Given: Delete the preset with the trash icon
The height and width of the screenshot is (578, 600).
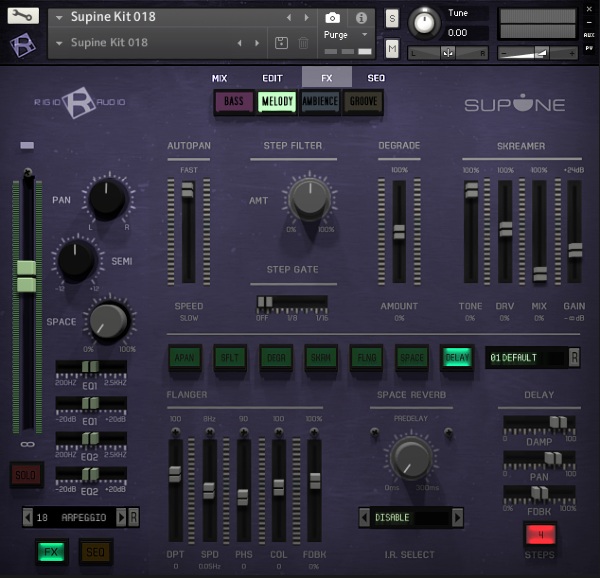Looking at the screenshot, I should point(304,43).
